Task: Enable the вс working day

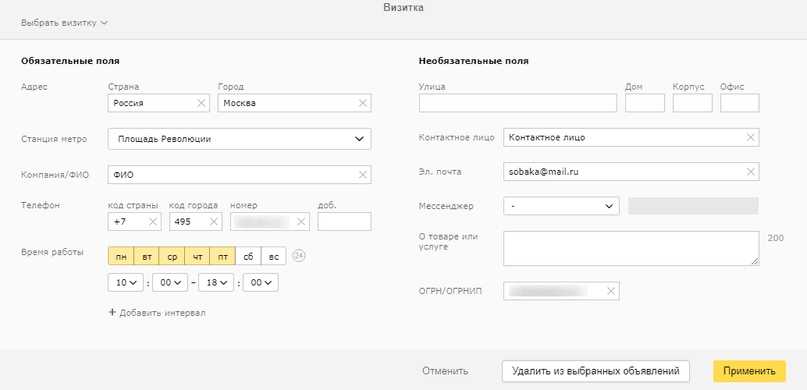Action: pyautogui.click(x=274, y=256)
